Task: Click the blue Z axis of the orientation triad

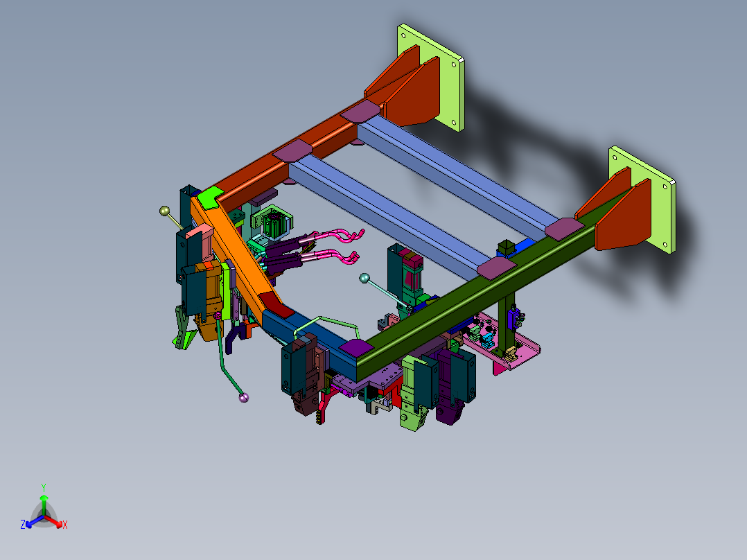Action: [33, 521]
